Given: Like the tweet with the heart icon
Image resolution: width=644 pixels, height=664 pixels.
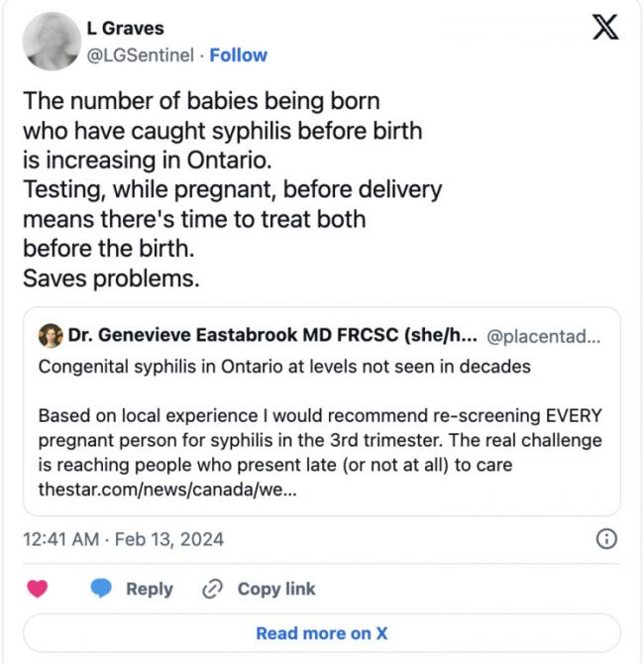Looking at the screenshot, I should coord(38,589).
